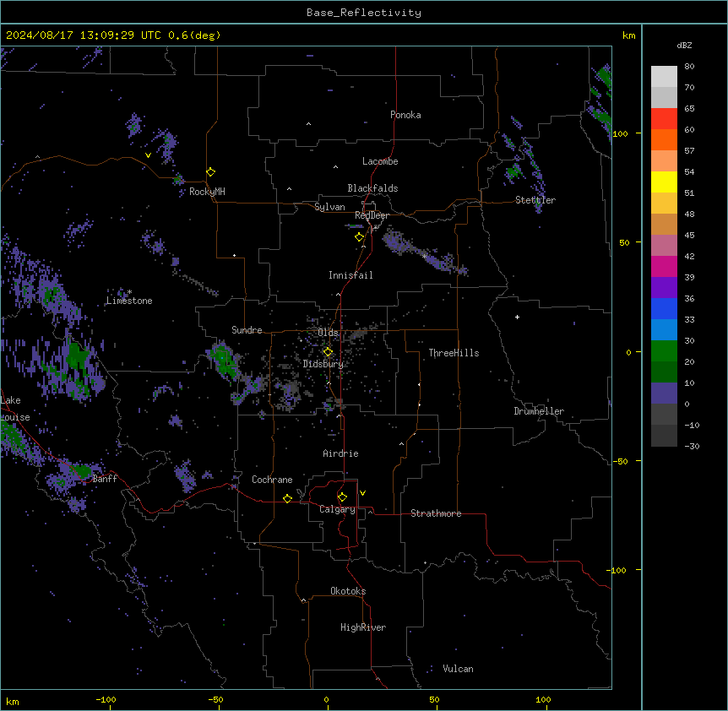728x711 pixels.
Task: Click the Lacombe town label
Action: pos(380,161)
